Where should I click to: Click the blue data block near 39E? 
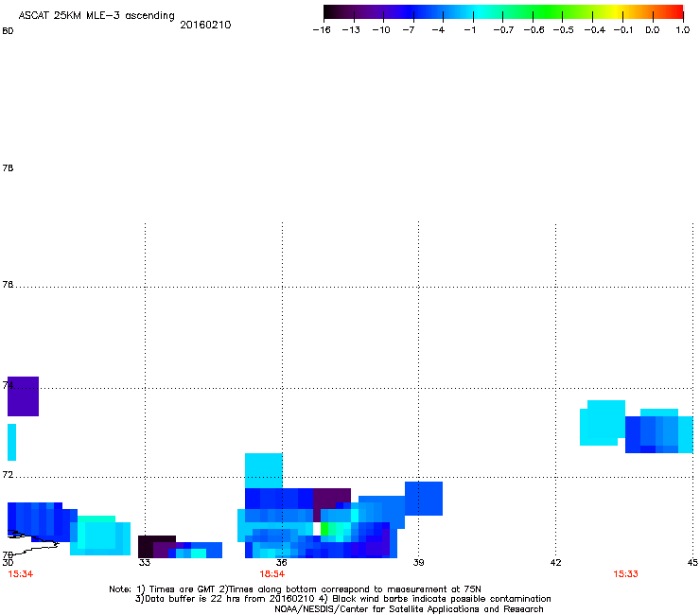424,499
